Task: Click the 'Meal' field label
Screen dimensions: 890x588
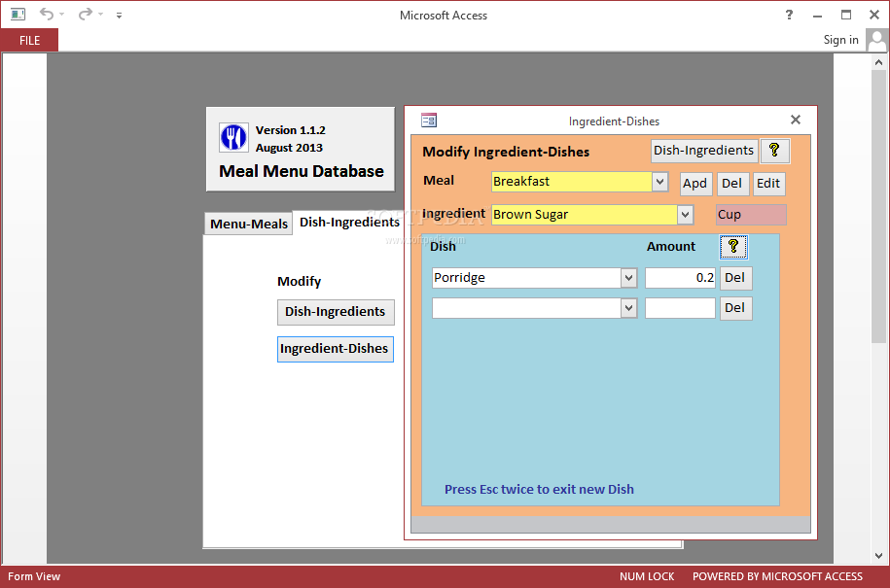Action: coord(438,181)
